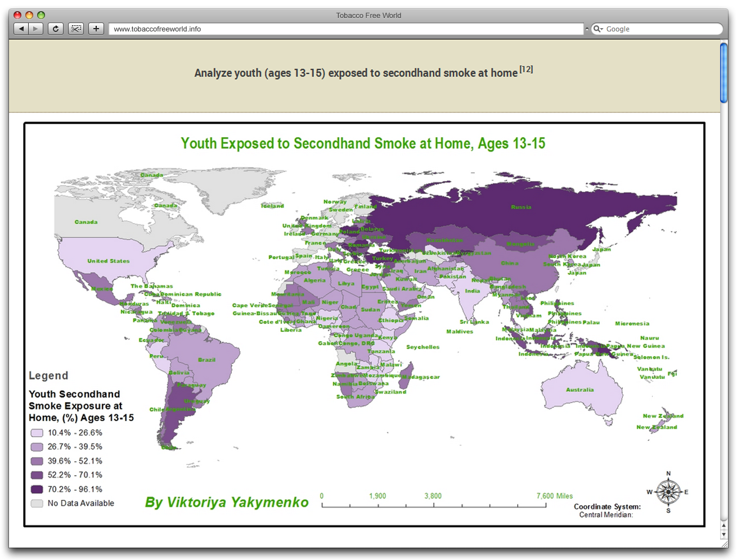Click the Bolivia label on the map
737x560 pixels.
(179, 373)
